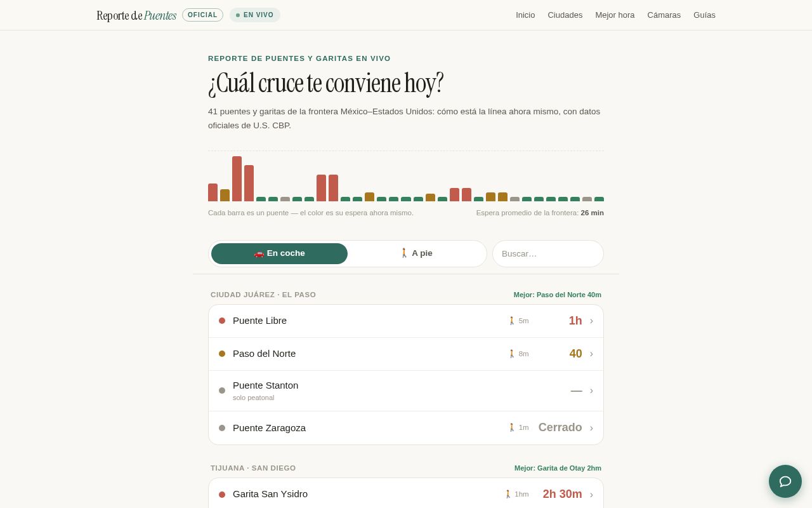This screenshot has height=508, width=812.
Task: Click Mejor: Paso del Norte 40m link
Action: coord(558,295)
